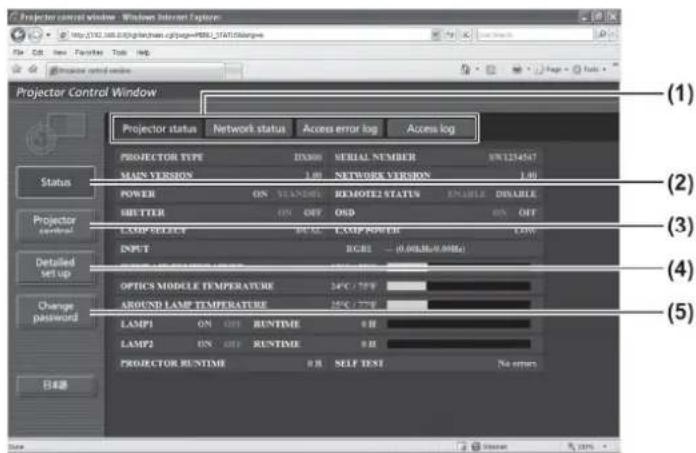Click the LAMP1 ON indicator

coord(204,324)
